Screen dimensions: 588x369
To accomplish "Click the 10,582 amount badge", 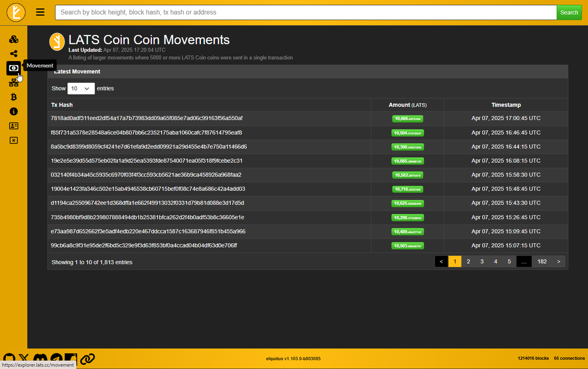I will [408, 175].
